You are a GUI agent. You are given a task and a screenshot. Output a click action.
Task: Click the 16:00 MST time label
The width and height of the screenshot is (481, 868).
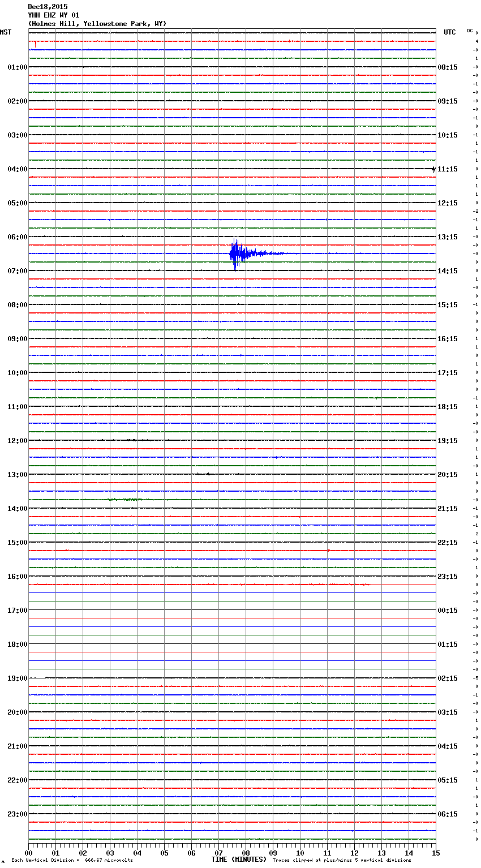(17, 577)
